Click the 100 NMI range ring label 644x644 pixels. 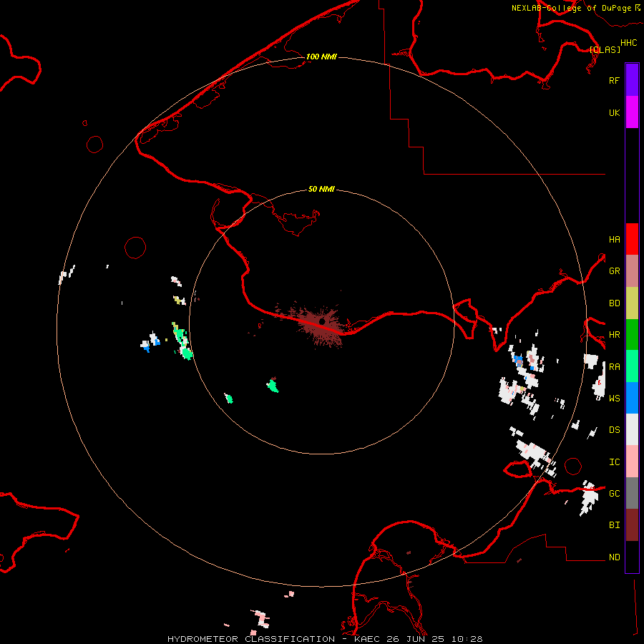click(x=321, y=57)
